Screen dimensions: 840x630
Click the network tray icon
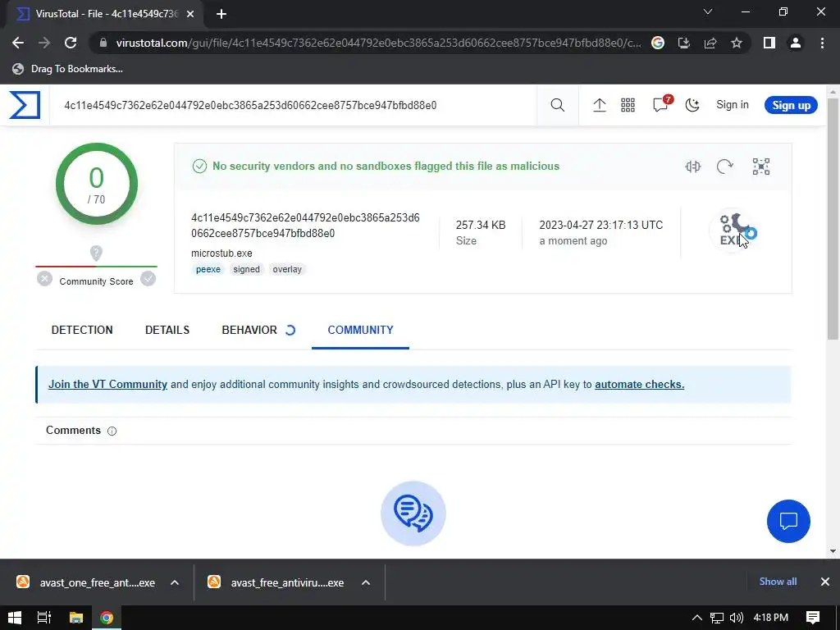click(717, 618)
